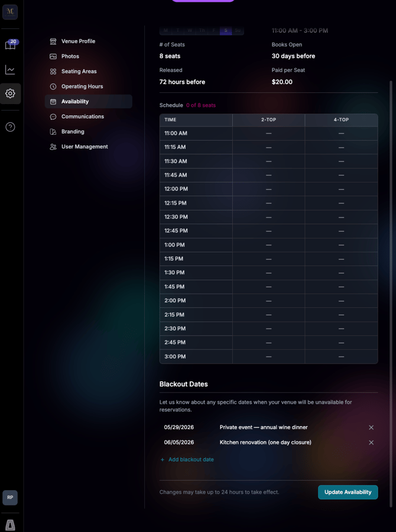Viewport: 396px width, 532px height.
Task: Click the 11:15 AM time row
Action: pos(269,147)
